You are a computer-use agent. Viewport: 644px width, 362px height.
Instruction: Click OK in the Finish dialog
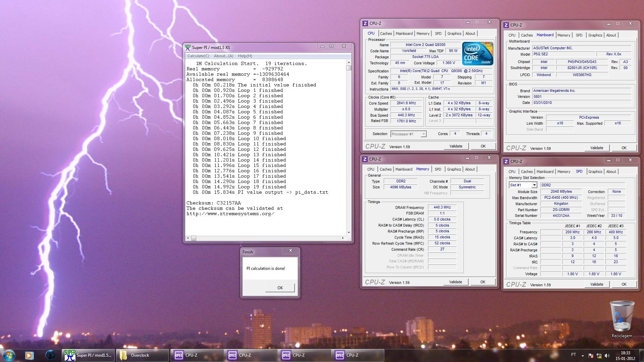pyautogui.click(x=280, y=288)
